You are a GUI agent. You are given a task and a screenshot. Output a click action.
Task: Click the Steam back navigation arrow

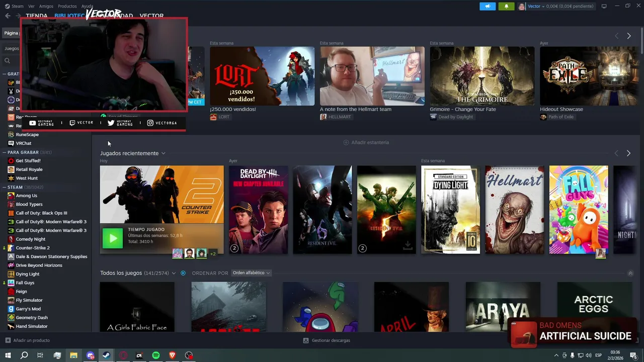(8, 16)
